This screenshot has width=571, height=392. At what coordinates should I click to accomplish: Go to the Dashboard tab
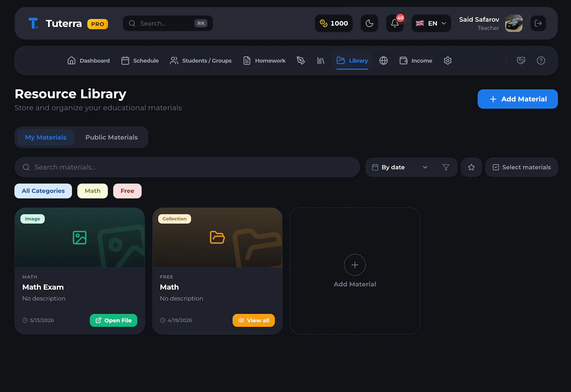[x=89, y=61]
